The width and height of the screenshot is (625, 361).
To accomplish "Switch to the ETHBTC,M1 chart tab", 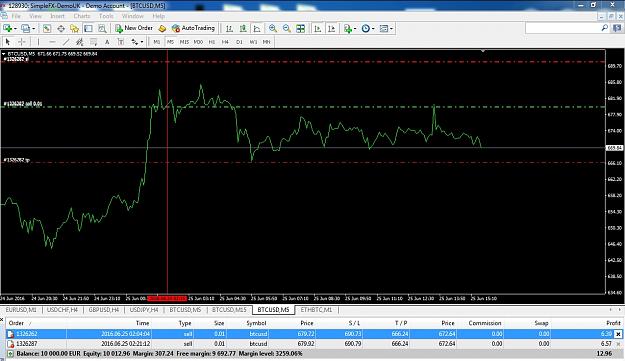I will (x=316, y=310).
